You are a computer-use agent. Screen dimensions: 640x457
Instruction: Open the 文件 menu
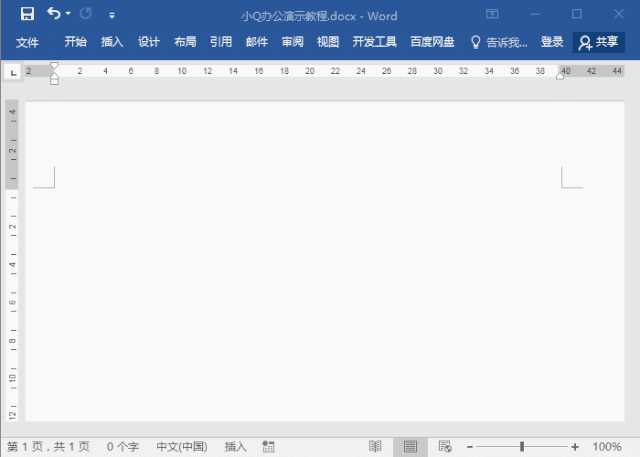click(27, 42)
